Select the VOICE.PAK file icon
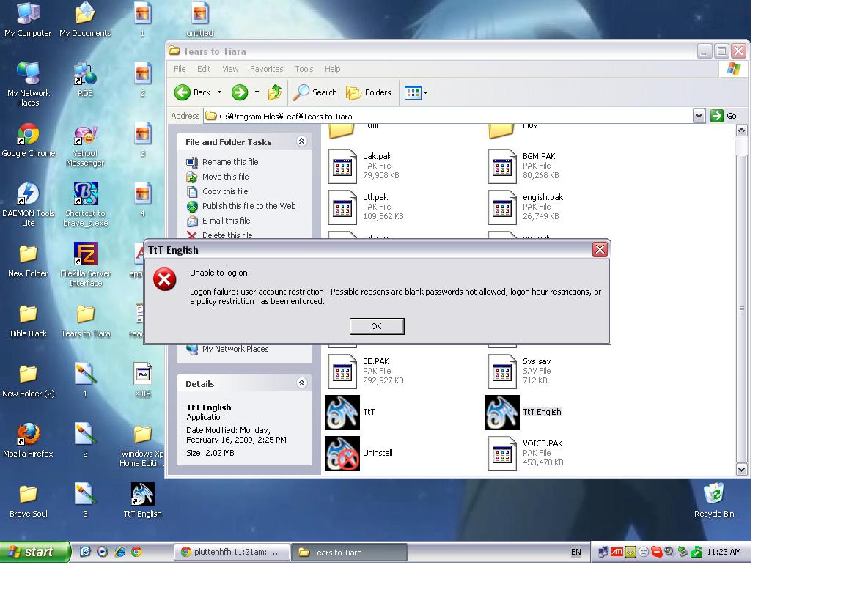This screenshot has height=598, width=868. click(502, 454)
